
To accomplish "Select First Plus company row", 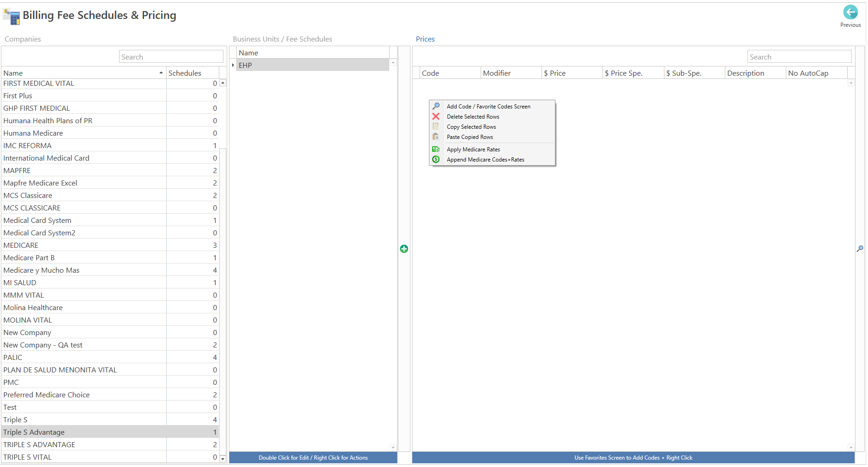I will point(110,96).
